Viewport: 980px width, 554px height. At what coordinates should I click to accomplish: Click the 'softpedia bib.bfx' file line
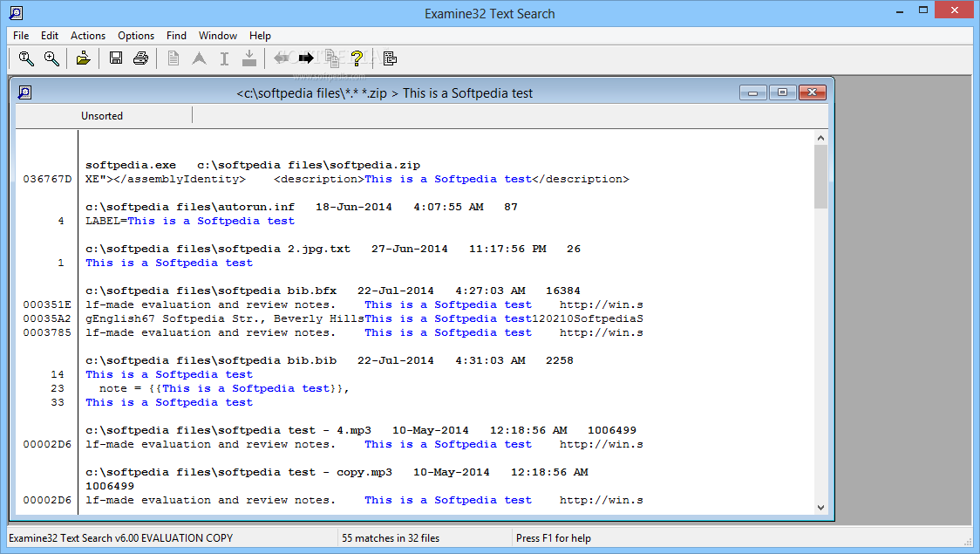[333, 291]
